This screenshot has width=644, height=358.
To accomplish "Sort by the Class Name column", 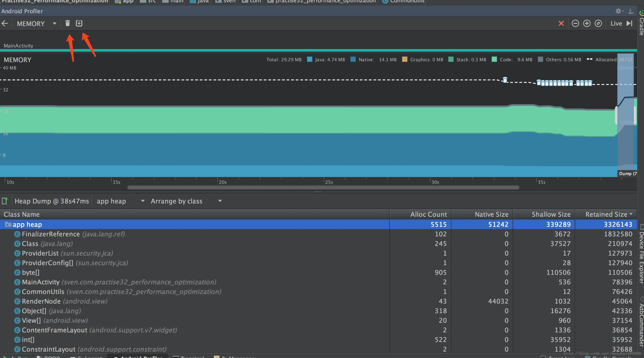I will coord(194,214).
